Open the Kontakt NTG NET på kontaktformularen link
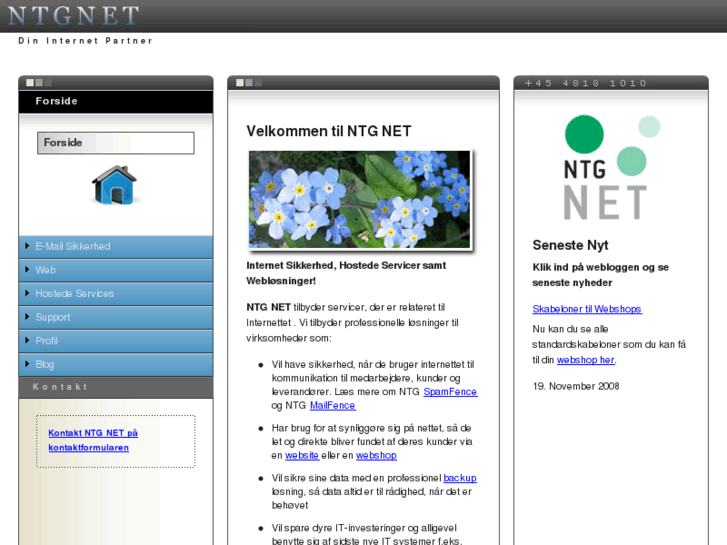This screenshot has height=545, width=727. (93, 440)
